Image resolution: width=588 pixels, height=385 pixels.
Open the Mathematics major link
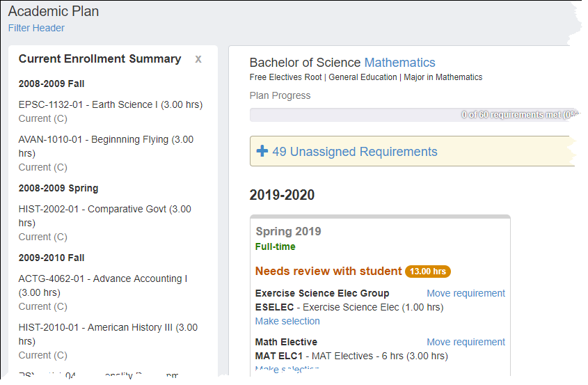[399, 63]
